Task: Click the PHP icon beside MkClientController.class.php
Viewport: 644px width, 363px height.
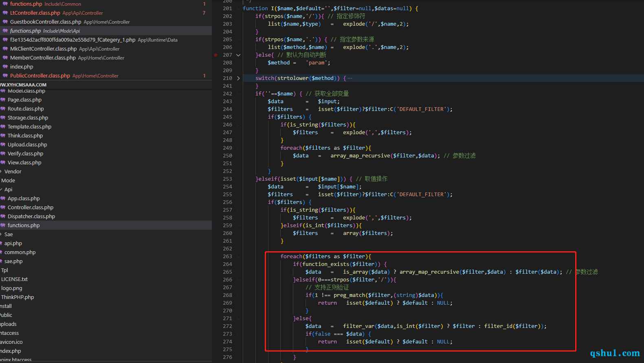Action: point(5,49)
